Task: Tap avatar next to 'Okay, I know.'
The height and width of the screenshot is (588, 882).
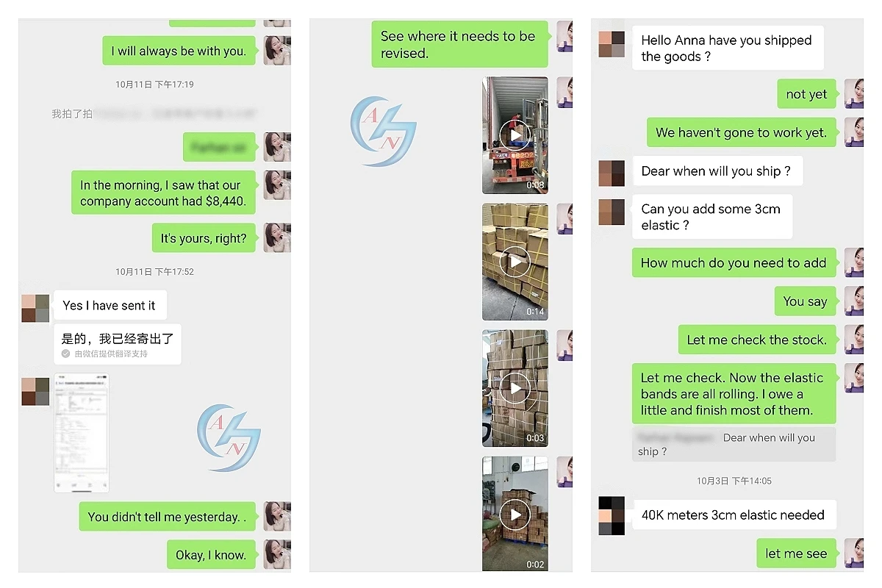Action: (277, 554)
